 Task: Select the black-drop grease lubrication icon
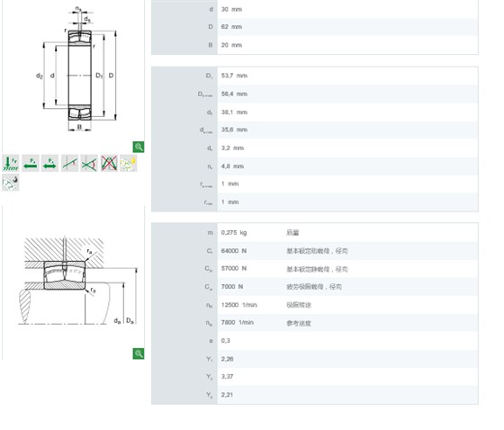11,183
